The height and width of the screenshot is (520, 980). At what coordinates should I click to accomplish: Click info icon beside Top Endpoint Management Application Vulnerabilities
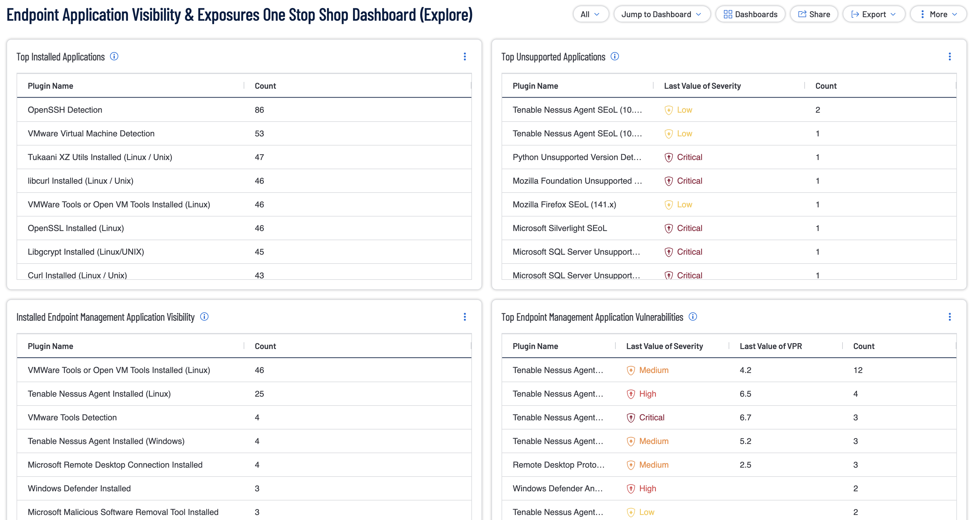coord(693,317)
